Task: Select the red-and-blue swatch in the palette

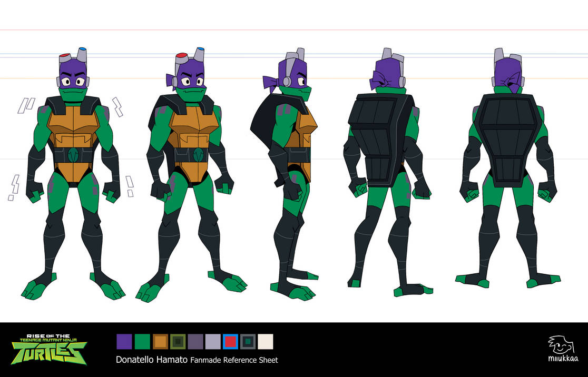Action: [229, 341]
